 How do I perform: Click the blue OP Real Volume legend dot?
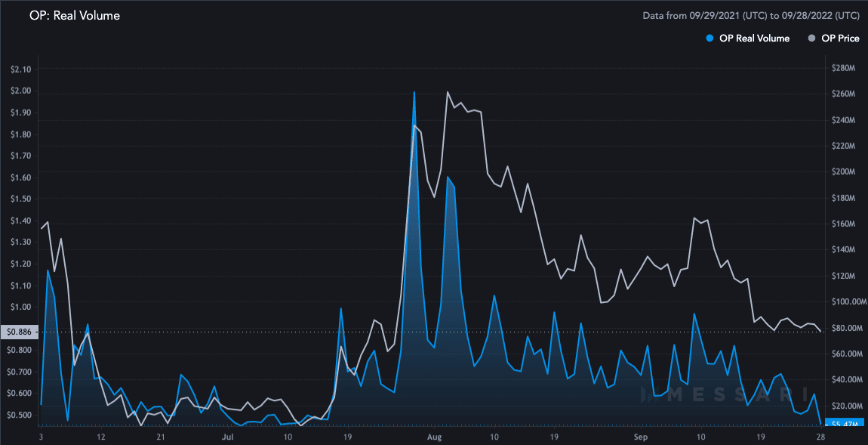click(709, 39)
